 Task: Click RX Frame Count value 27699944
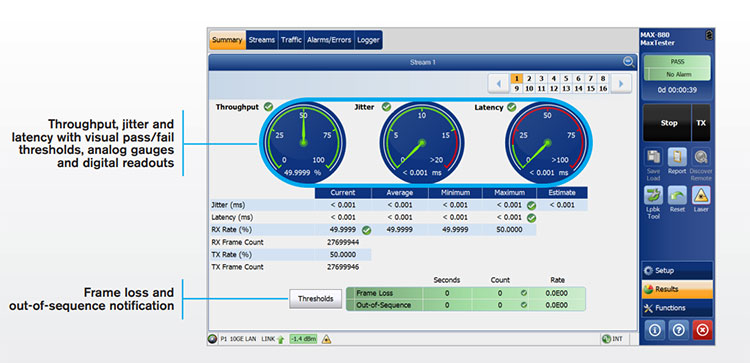[x=343, y=242]
